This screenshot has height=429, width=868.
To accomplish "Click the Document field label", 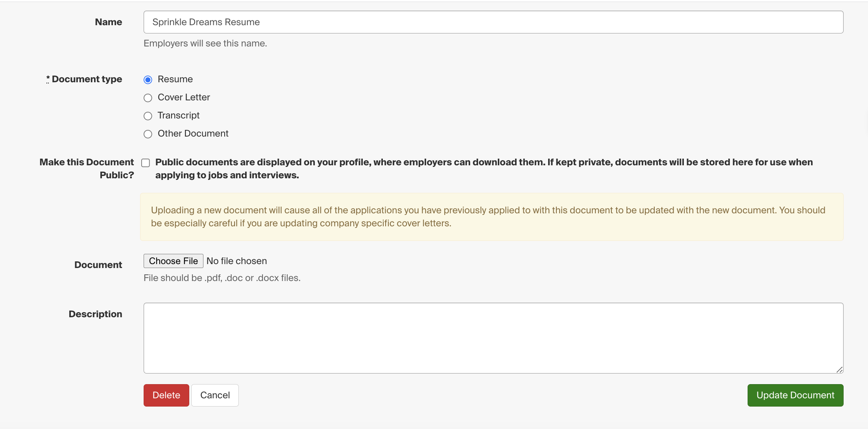I will pos(98,265).
